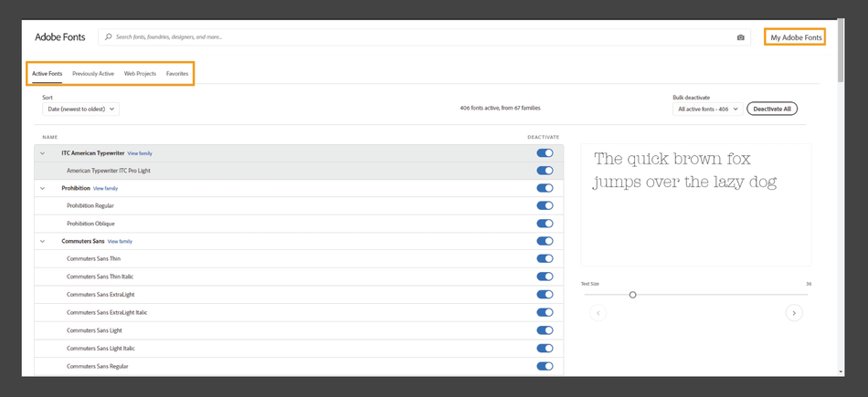Click the camera visual search icon
This screenshot has height=397, width=868.
pyautogui.click(x=741, y=37)
